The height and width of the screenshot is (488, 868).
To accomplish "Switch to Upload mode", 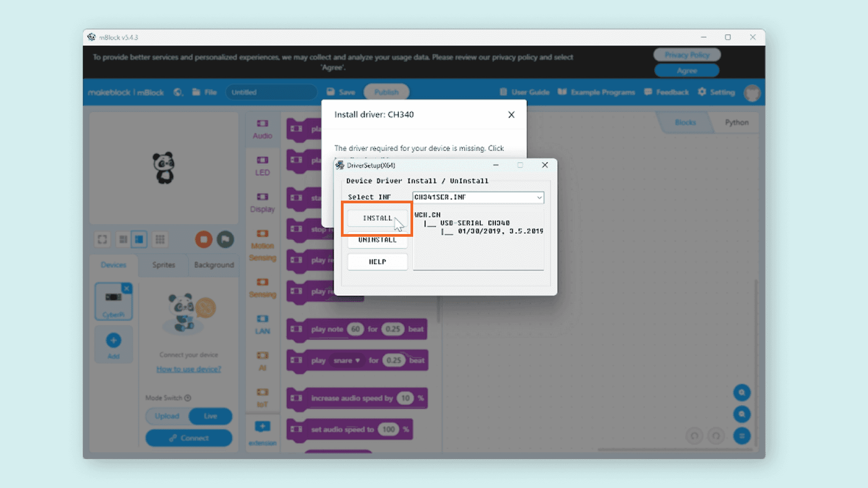I will (x=167, y=416).
